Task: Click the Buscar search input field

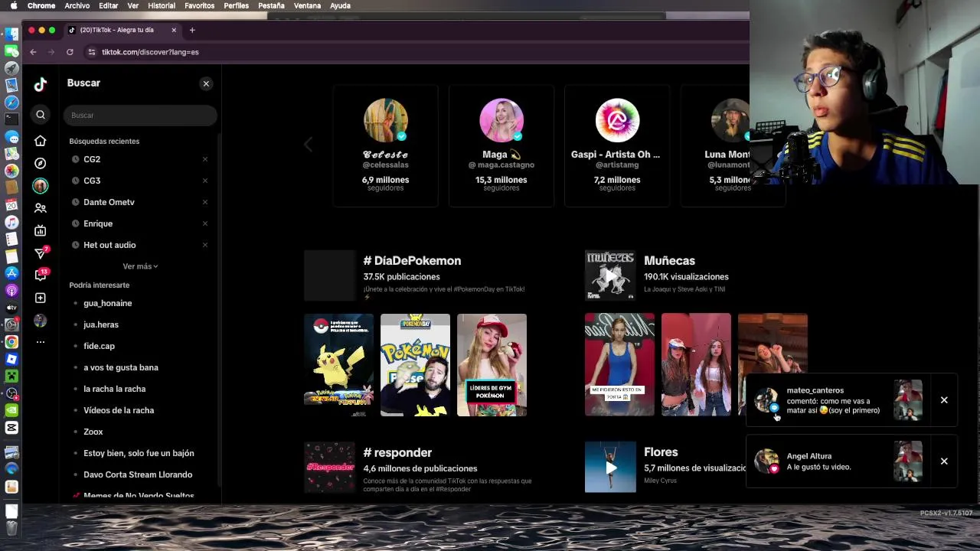Action: (x=141, y=115)
